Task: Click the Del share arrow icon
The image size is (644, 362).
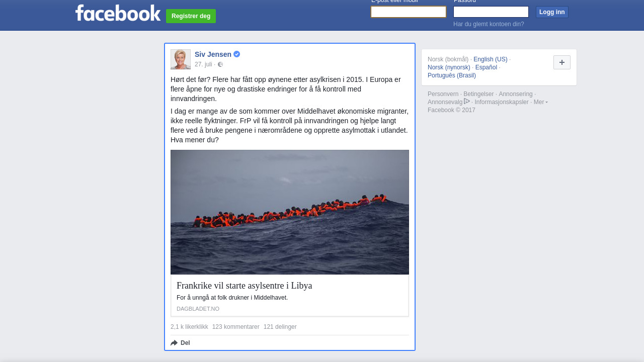Action: (x=174, y=343)
